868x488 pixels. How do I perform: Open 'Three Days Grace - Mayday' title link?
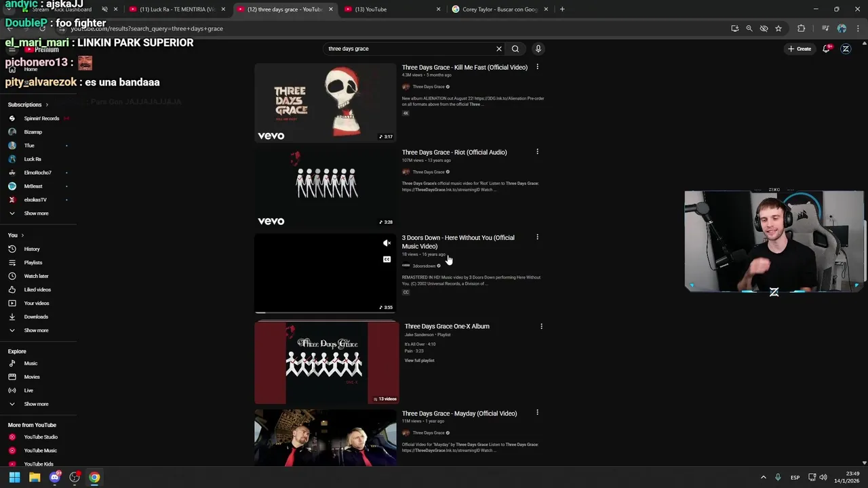coord(459,413)
